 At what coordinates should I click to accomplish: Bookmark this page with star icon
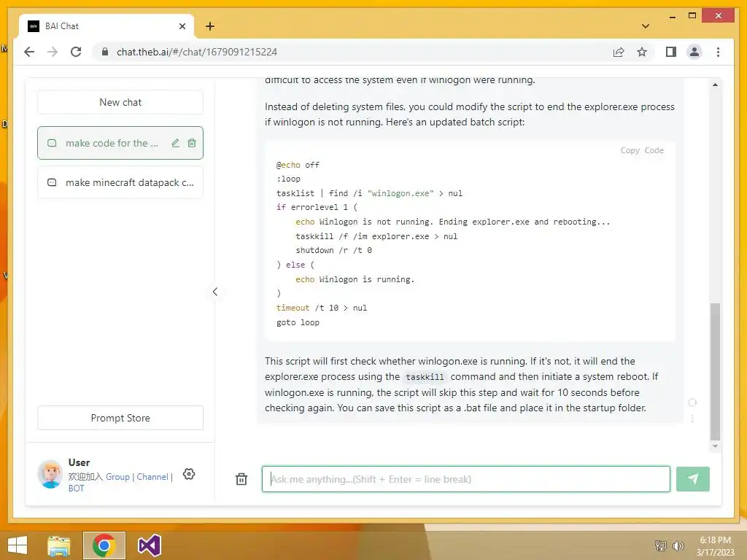(x=642, y=52)
